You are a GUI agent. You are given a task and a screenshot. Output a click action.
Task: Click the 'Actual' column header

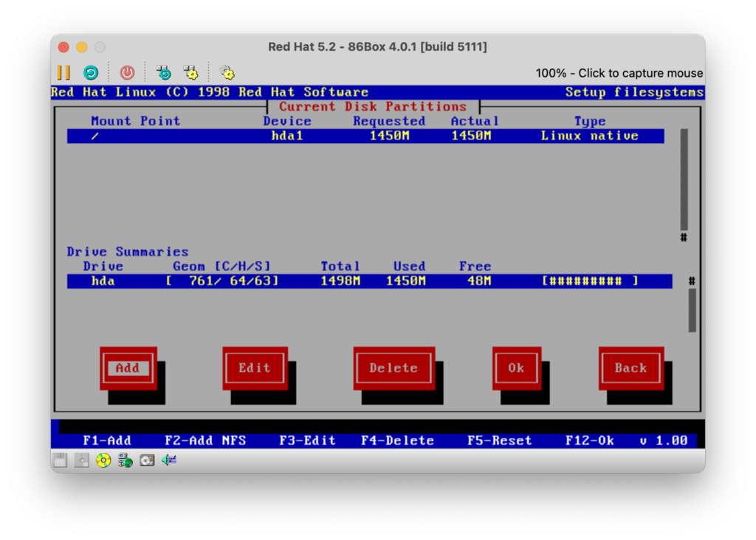point(475,121)
